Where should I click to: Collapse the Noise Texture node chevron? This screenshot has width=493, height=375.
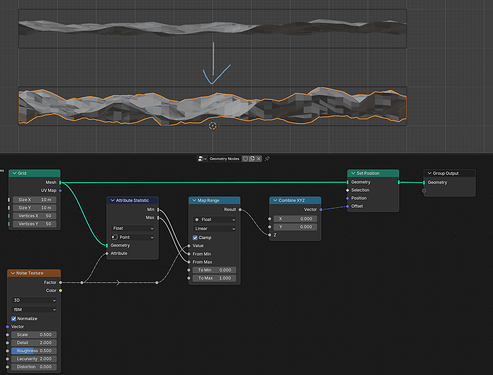pyautogui.click(x=13, y=273)
